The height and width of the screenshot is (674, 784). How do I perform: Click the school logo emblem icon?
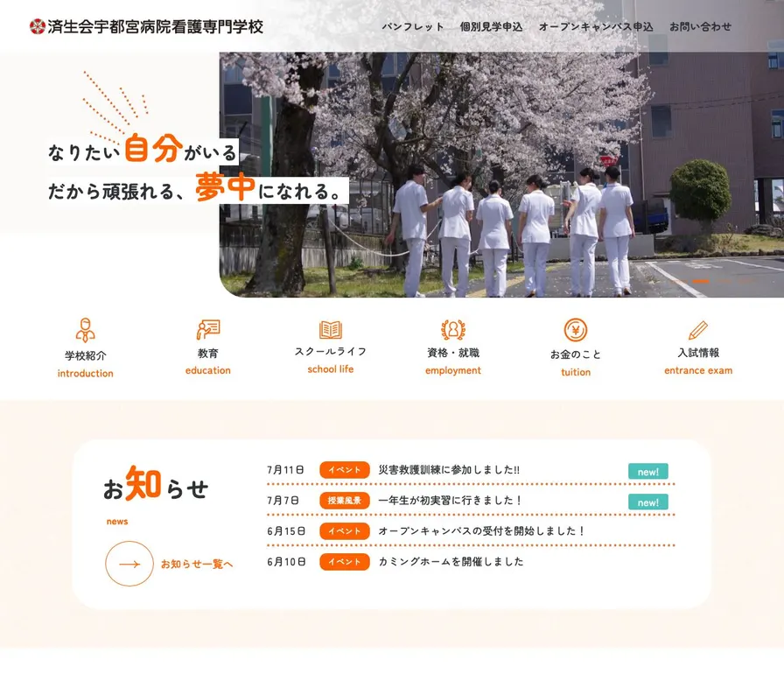37,26
